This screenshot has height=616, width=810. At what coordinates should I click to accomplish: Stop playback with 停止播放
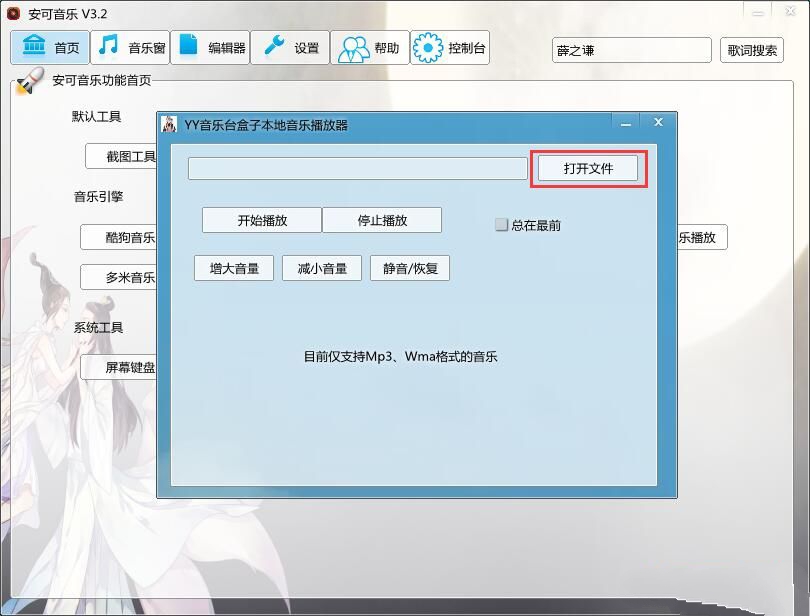382,220
